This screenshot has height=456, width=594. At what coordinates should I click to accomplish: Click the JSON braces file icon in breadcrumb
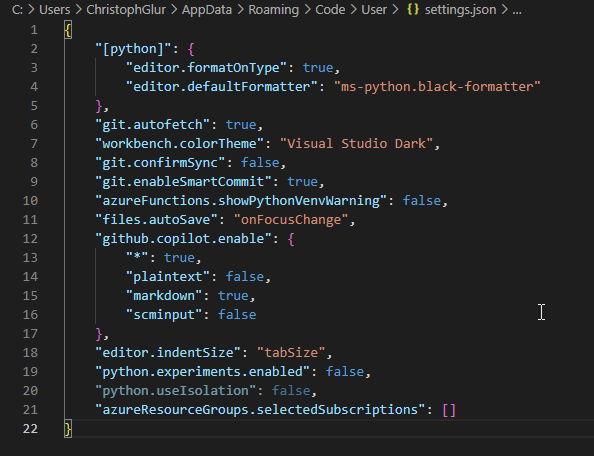(x=413, y=9)
